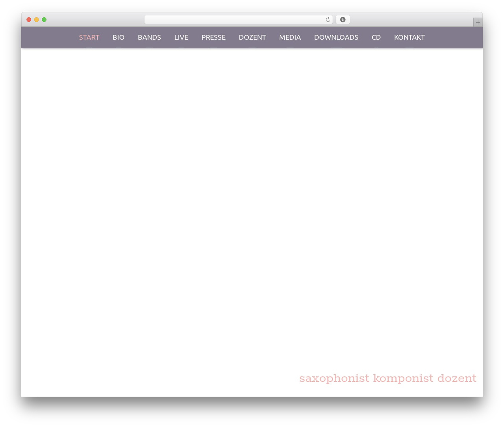Open the BIO menu item

click(x=119, y=37)
